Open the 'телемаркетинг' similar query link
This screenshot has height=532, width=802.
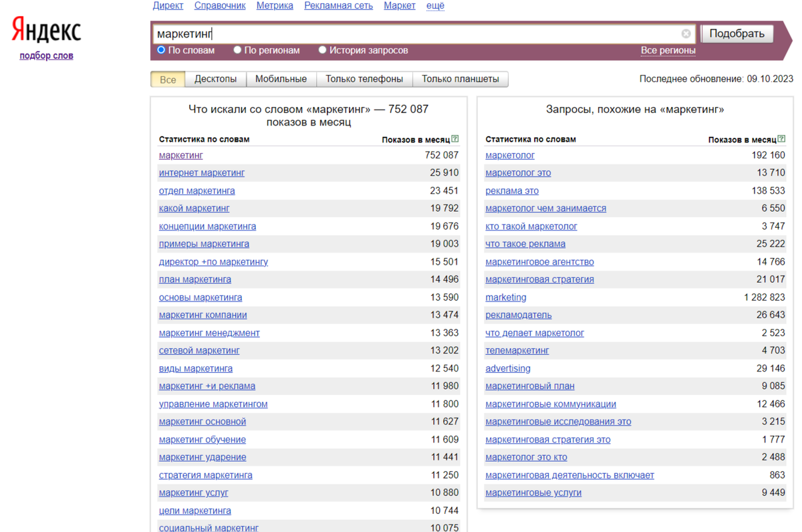tap(517, 350)
